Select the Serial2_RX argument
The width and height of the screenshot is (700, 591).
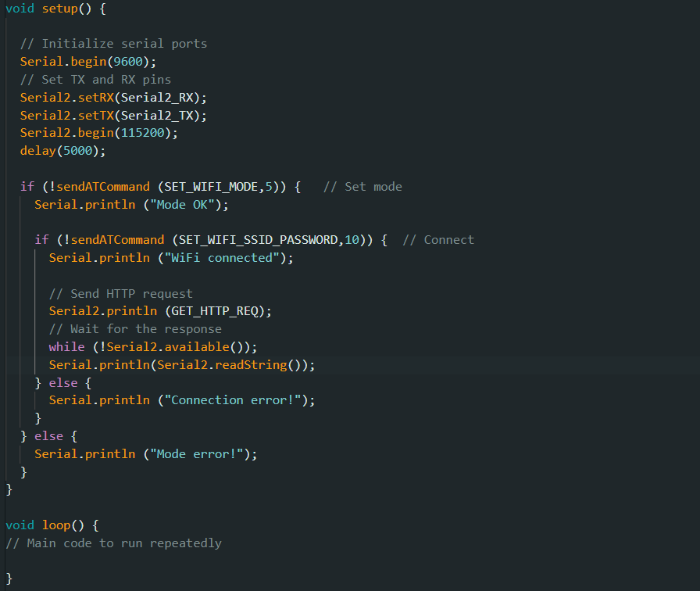click(x=156, y=97)
